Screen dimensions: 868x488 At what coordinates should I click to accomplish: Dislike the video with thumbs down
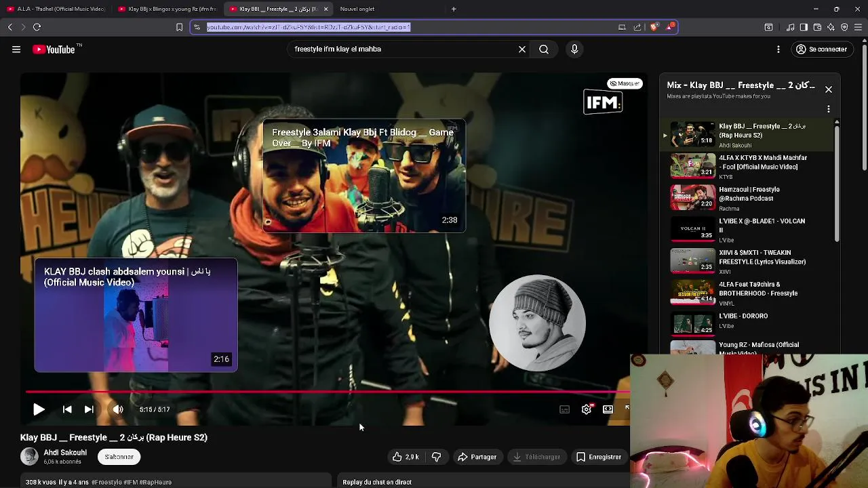click(436, 457)
